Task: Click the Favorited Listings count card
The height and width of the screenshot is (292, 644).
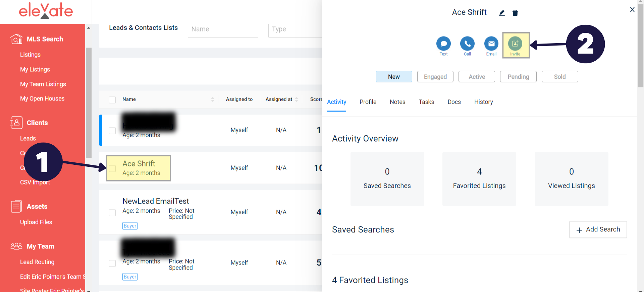Action: pyautogui.click(x=479, y=179)
